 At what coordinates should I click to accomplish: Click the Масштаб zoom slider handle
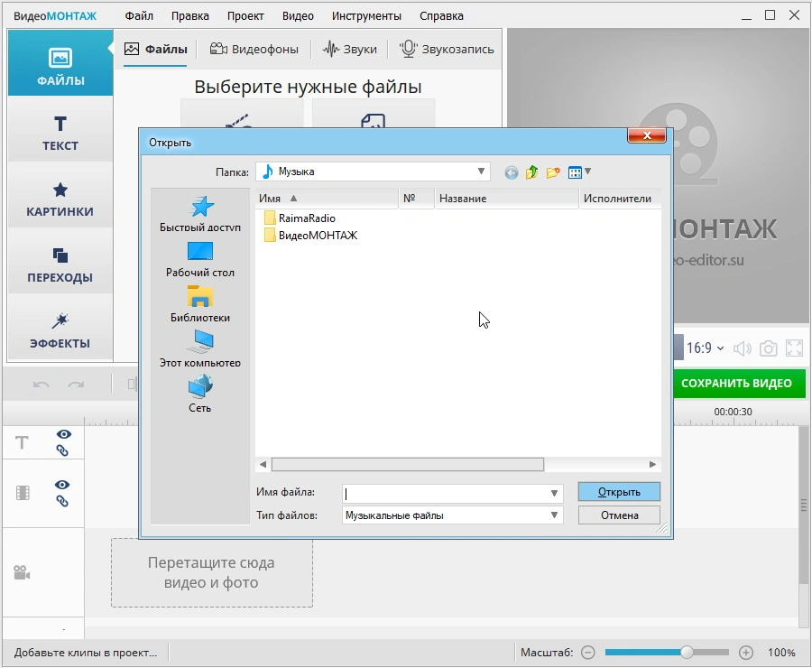[687, 653]
